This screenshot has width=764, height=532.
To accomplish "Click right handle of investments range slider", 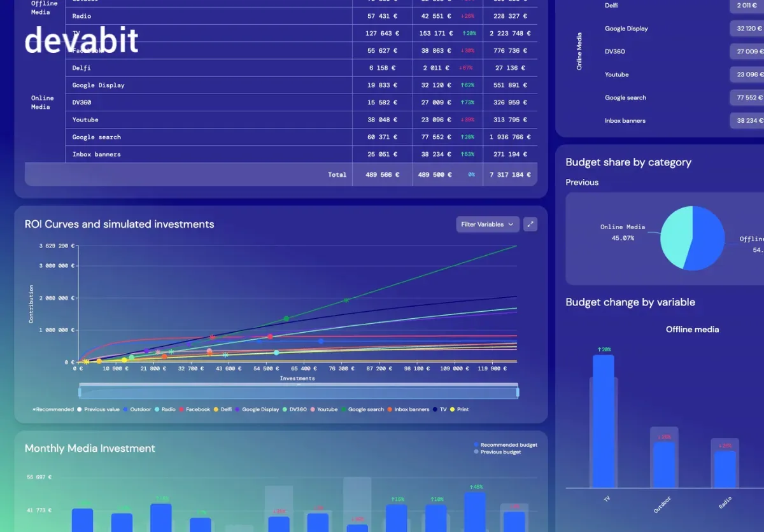I will [x=517, y=392].
